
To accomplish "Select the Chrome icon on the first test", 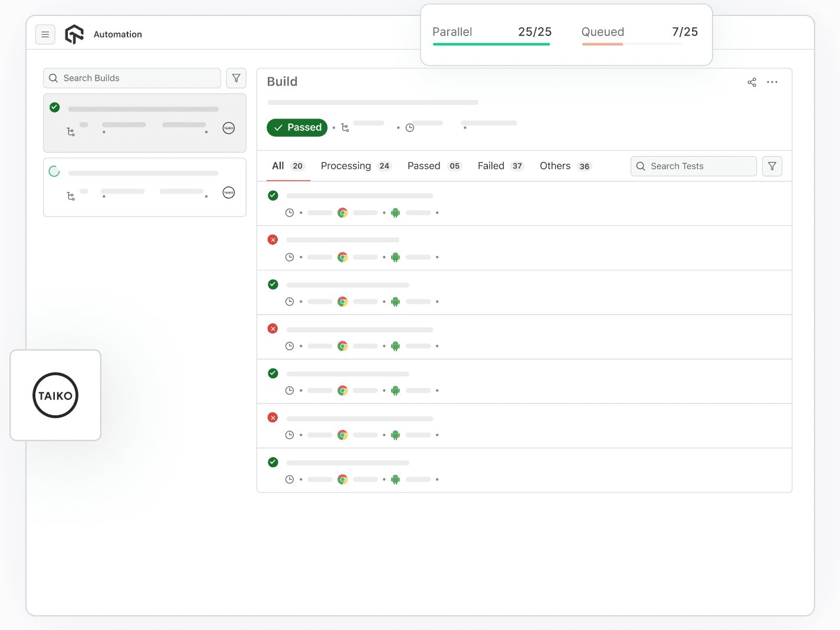I will point(343,212).
